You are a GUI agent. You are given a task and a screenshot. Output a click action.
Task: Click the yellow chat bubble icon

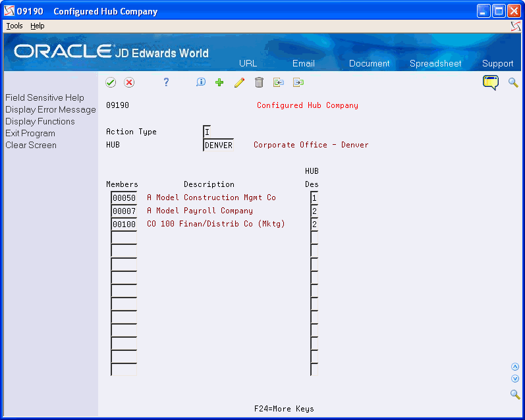491,82
